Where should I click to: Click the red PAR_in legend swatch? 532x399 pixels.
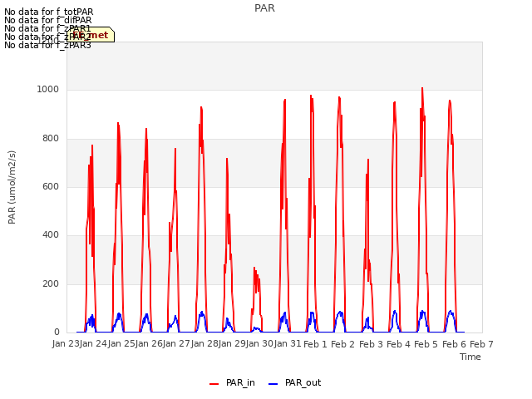[x=214, y=384]
